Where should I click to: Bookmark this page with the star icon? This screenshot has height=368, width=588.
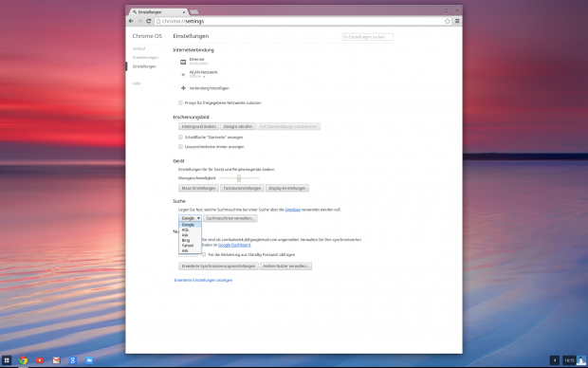448,21
